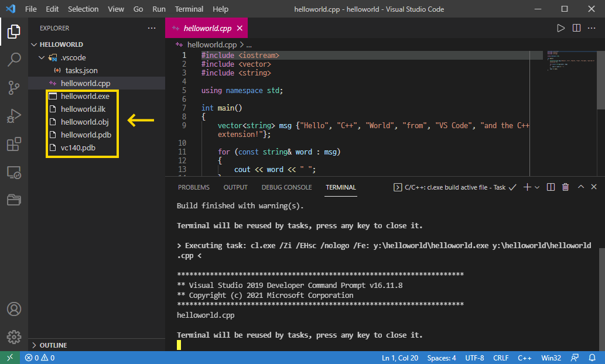This screenshot has width=605, height=364.
Task: Close the terminal panel
Action: pyautogui.click(x=594, y=187)
